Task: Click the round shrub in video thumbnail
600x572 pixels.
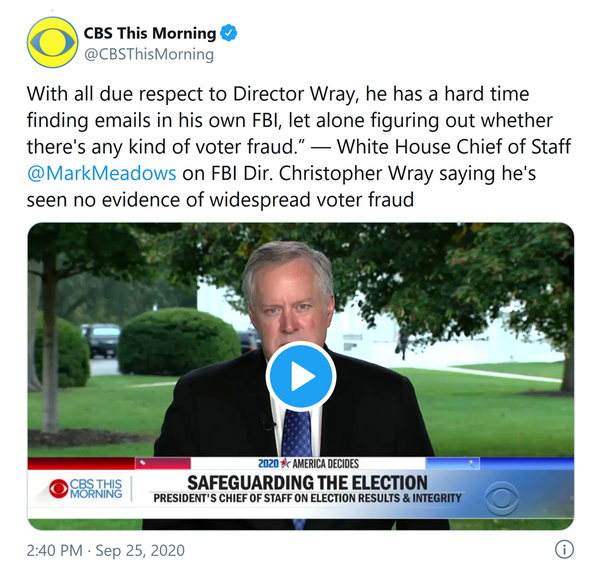Action: 179,341
